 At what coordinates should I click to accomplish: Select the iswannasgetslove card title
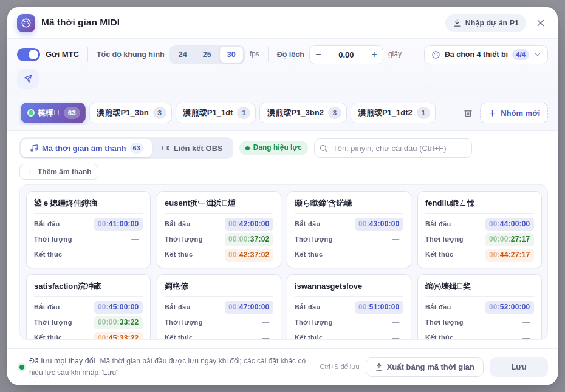(328, 286)
